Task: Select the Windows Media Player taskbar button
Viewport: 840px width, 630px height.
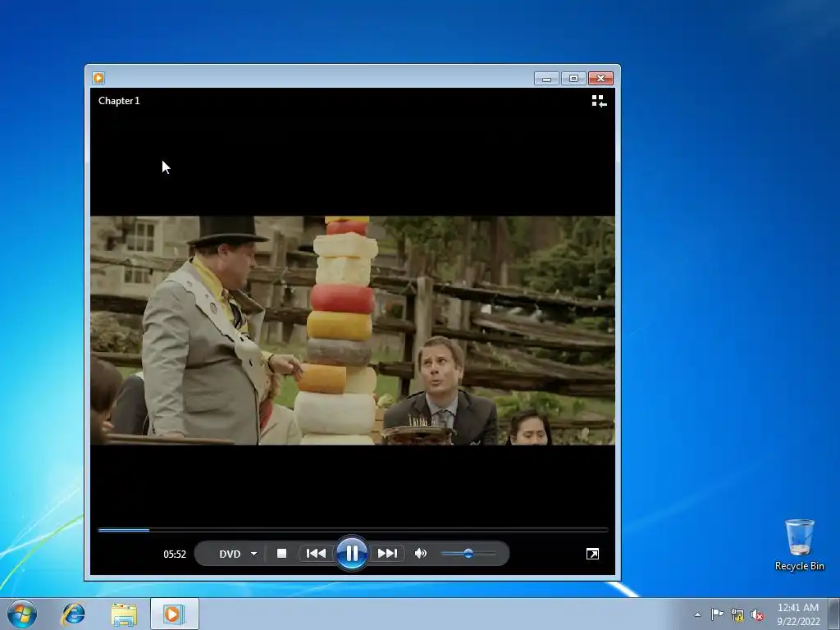Action: [175, 614]
